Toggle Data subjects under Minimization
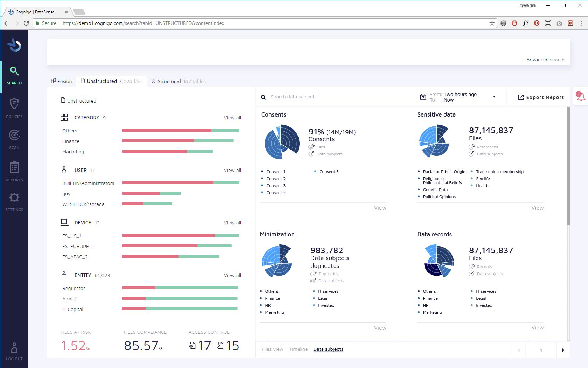The height and width of the screenshot is (368, 588). click(327, 281)
